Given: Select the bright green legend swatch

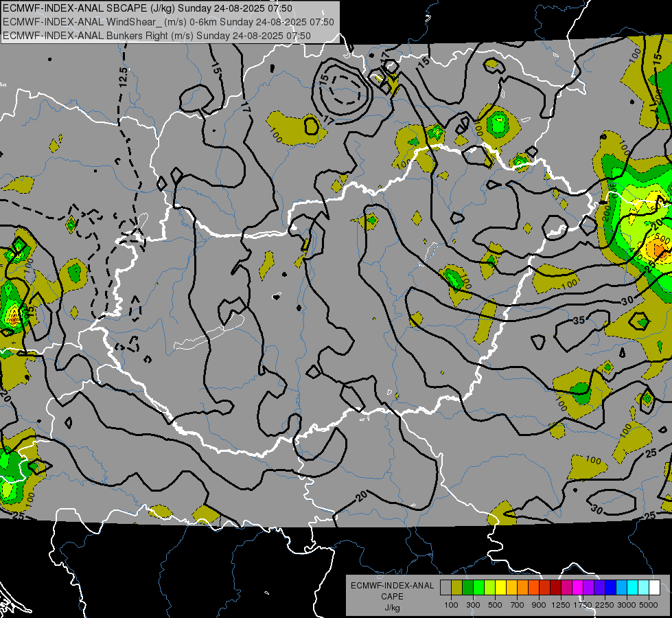Looking at the screenshot, I should pyautogui.click(x=478, y=588).
